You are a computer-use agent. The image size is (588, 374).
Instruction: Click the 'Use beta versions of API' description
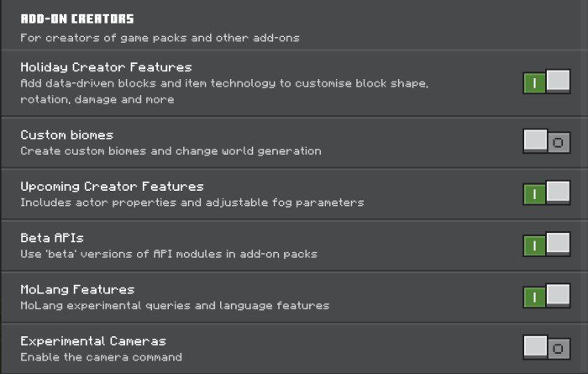(168, 254)
